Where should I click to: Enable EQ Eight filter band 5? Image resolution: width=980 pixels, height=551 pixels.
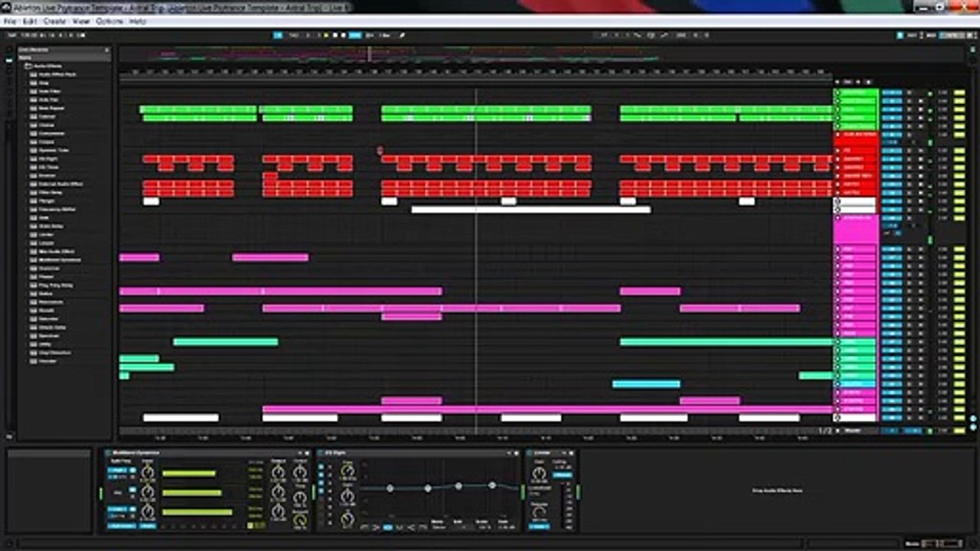322,498
